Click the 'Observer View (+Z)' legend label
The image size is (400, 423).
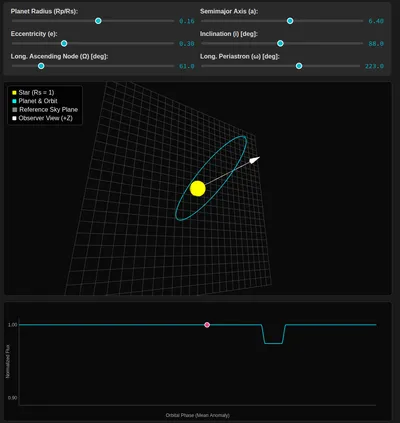pyautogui.click(x=46, y=118)
